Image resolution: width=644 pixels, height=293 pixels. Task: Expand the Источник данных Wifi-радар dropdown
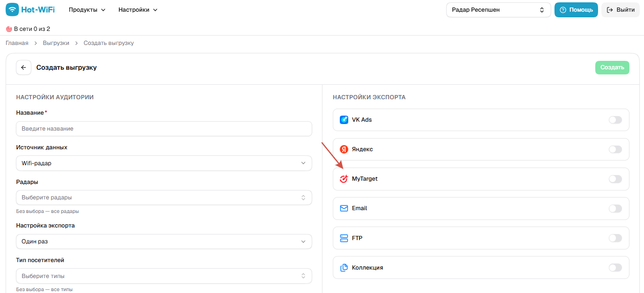click(164, 163)
